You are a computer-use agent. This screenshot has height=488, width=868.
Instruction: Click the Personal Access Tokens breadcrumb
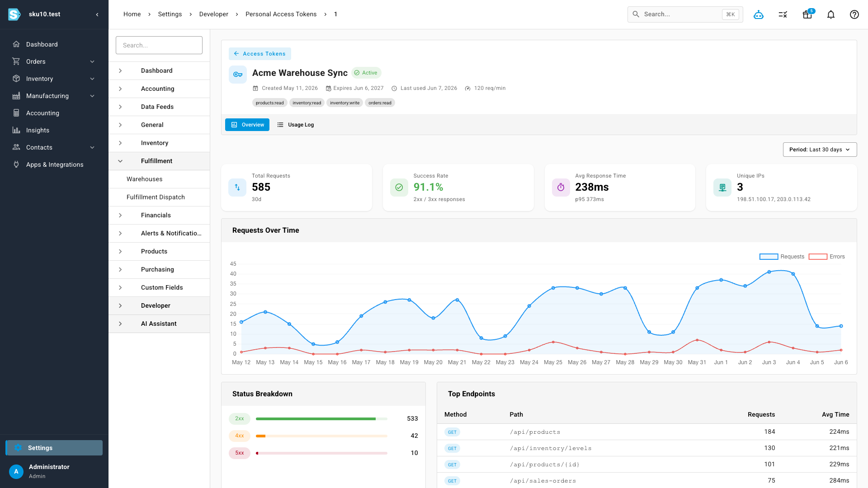tap(281, 14)
